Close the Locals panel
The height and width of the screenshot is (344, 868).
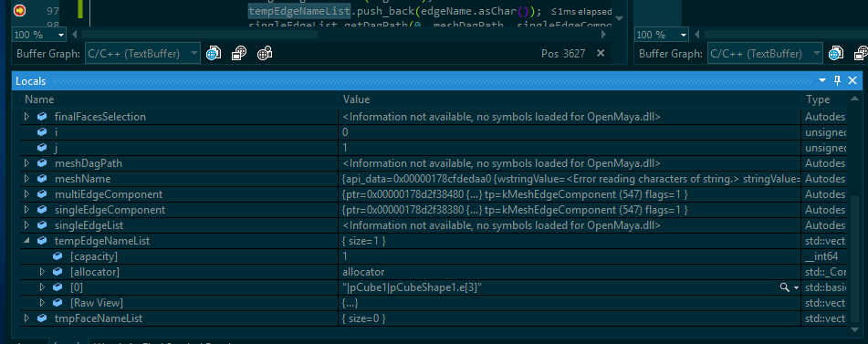[x=852, y=80]
